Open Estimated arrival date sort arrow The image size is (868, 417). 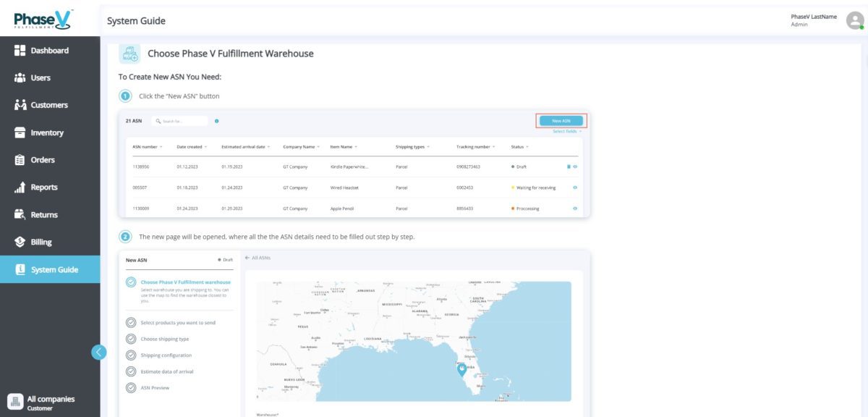pos(269,147)
